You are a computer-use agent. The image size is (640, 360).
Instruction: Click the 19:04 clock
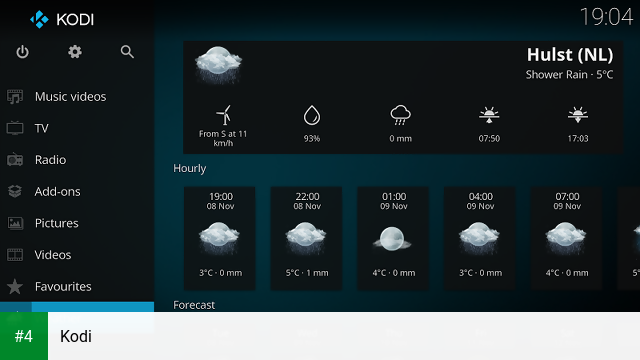[x=607, y=17]
